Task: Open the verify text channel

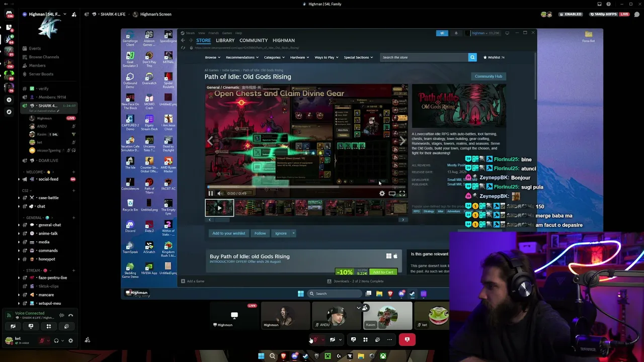Action: [48, 88]
